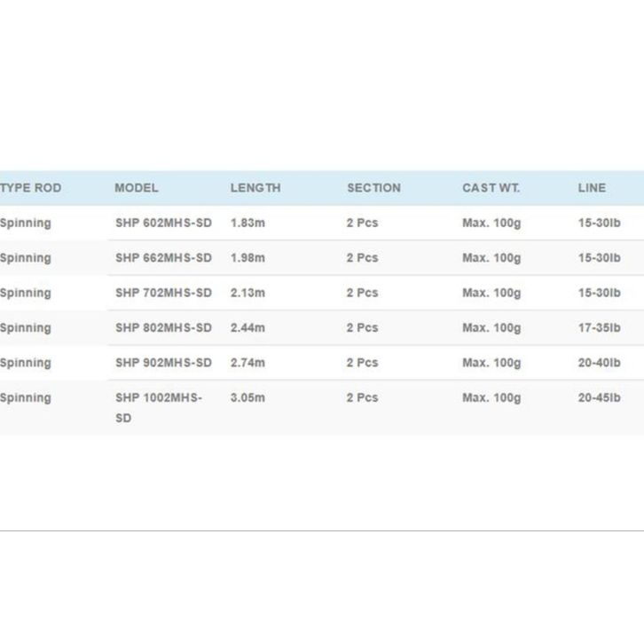Click 2 Pcs in the 2.13m row
This screenshot has height=644, width=644.
point(362,293)
